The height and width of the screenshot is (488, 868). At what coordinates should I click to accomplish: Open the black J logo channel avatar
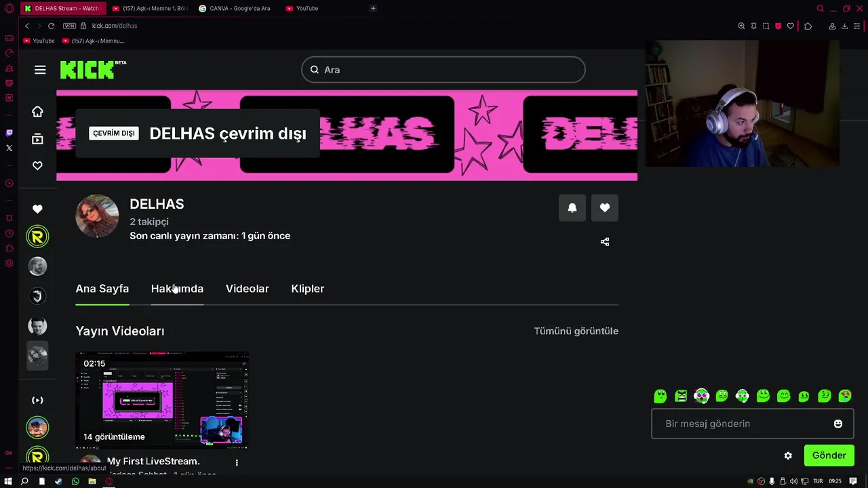coord(37,296)
